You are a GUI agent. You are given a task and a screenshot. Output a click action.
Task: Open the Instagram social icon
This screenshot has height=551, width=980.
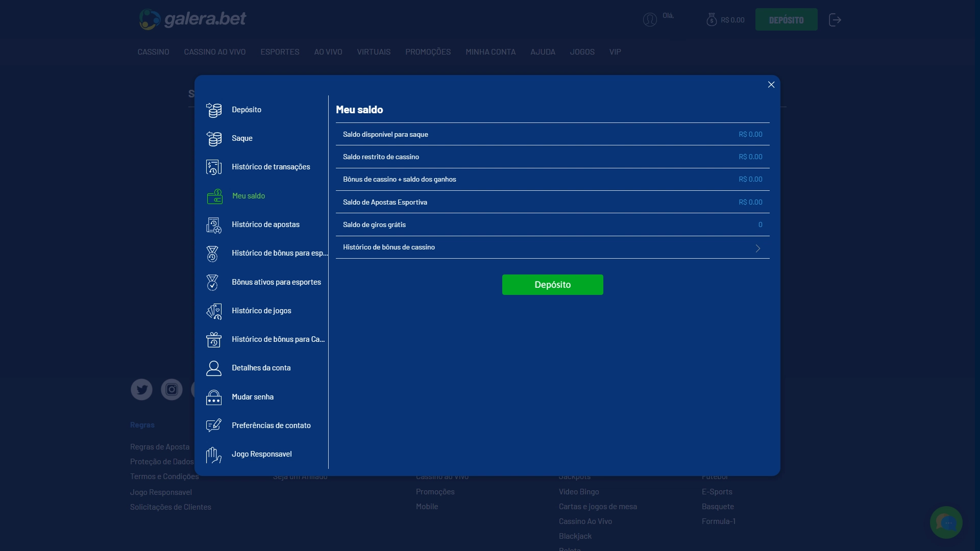[x=171, y=390]
